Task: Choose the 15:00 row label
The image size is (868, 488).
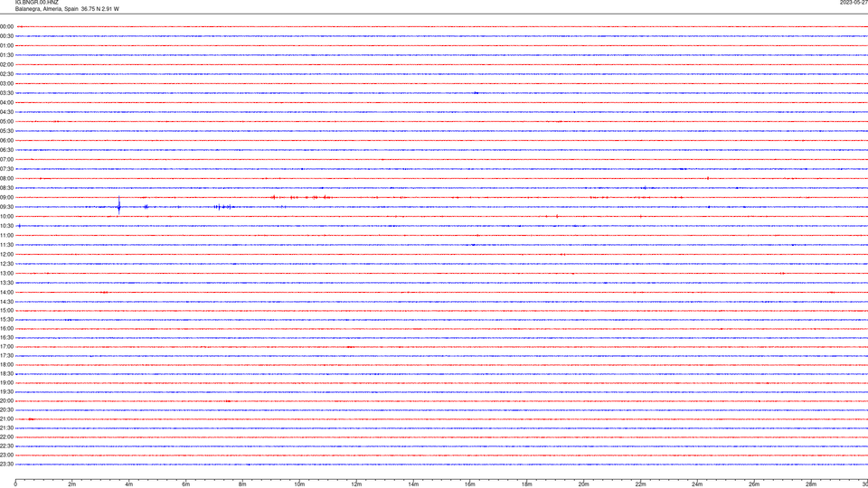Action: pyautogui.click(x=6, y=310)
